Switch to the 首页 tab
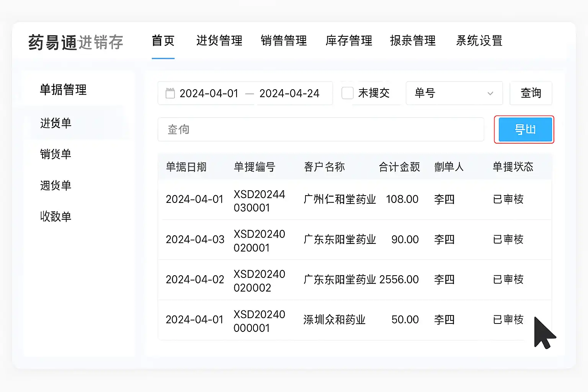The image size is (588, 392). pos(163,41)
